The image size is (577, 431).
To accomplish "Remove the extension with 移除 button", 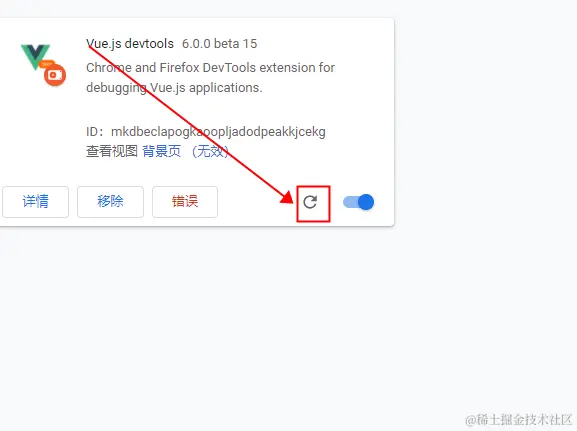I will 110,202.
